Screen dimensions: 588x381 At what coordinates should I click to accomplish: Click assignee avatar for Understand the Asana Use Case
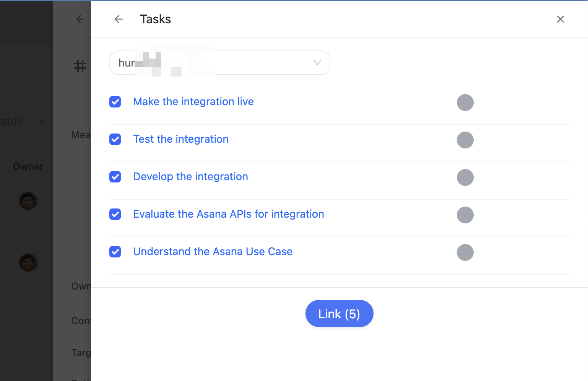[x=465, y=252]
